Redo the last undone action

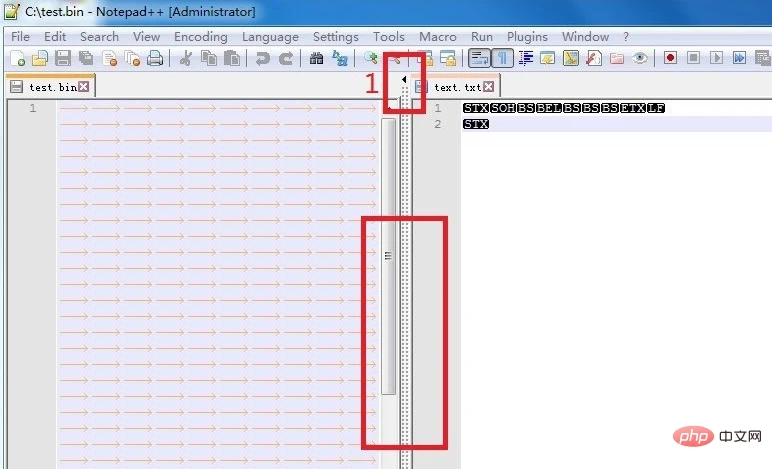(286, 58)
